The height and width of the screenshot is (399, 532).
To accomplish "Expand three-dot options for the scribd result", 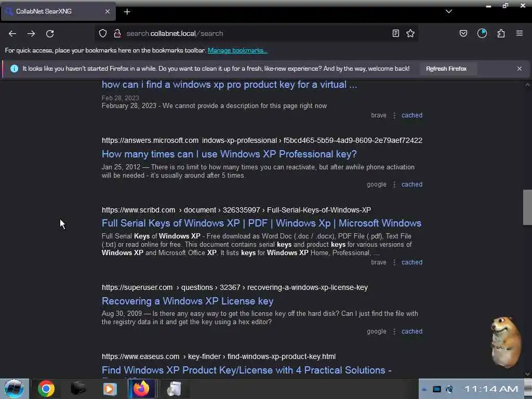I will pyautogui.click(x=394, y=262).
